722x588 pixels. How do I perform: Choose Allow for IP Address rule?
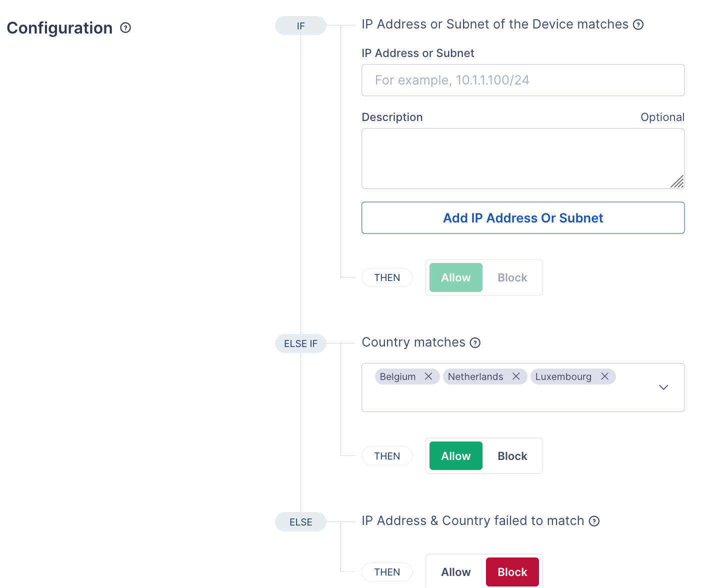(455, 277)
